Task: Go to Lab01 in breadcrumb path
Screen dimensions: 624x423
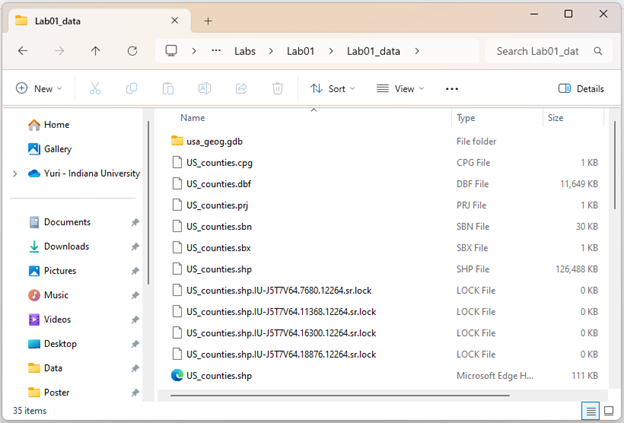Action: tap(300, 51)
